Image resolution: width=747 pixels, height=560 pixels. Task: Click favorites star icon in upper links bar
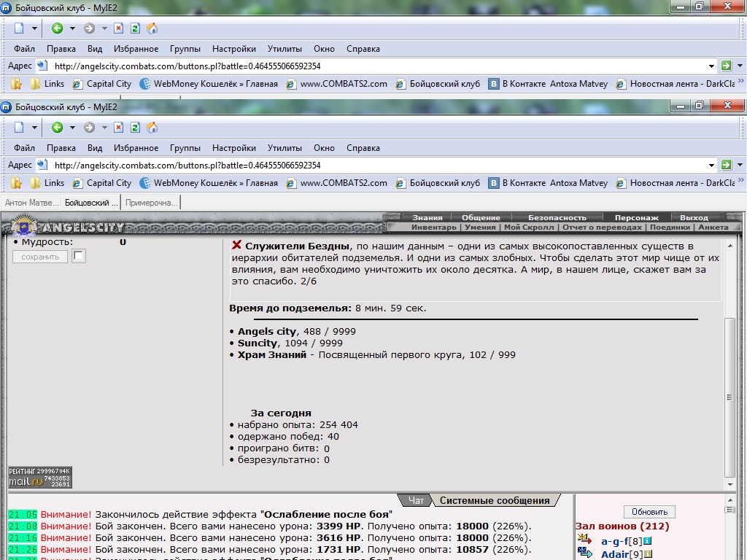(16, 84)
